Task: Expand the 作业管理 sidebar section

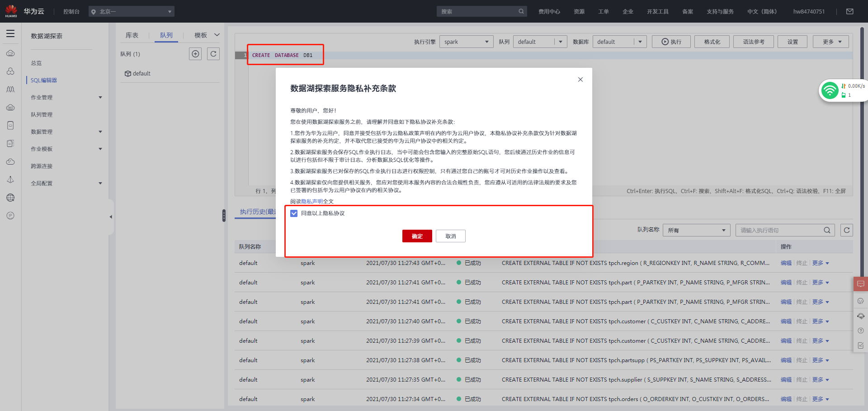Action: (x=100, y=98)
